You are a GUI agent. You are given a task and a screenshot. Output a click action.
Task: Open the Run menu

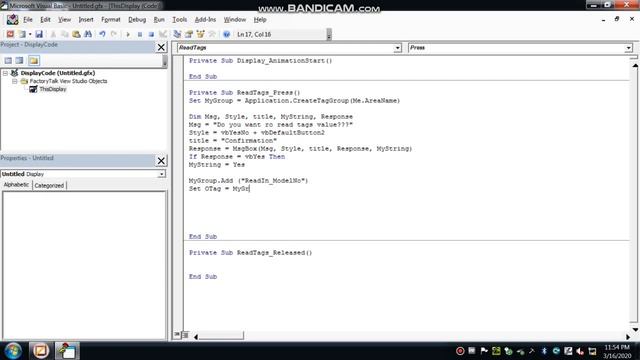click(159, 20)
